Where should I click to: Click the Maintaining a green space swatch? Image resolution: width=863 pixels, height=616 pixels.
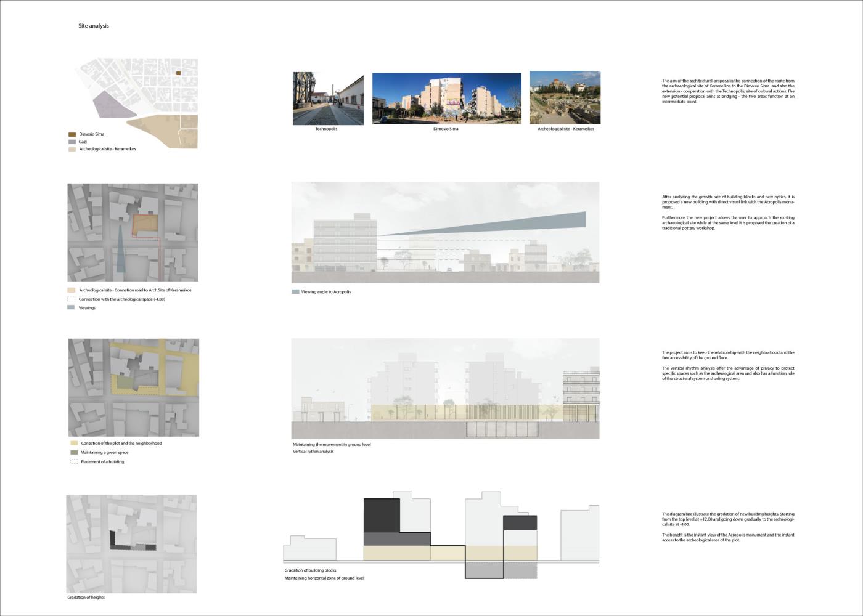click(74, 452)
